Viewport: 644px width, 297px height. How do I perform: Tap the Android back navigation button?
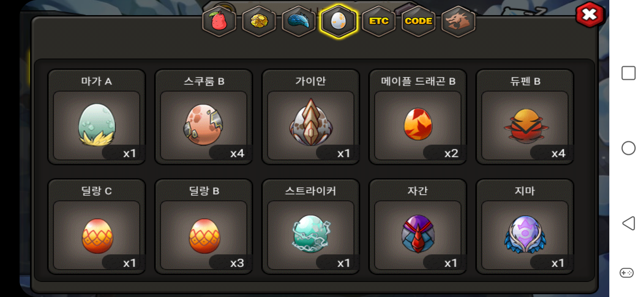629,223
